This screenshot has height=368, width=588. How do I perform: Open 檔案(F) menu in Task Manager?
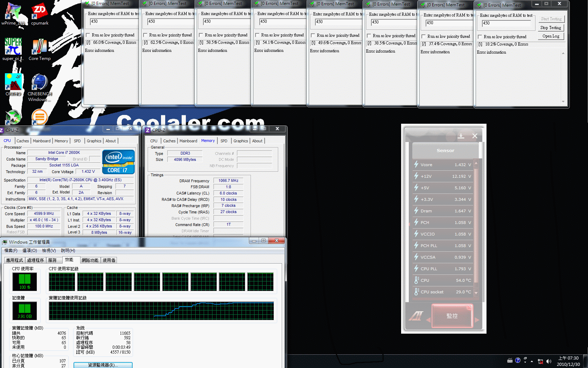click(11, 251)
